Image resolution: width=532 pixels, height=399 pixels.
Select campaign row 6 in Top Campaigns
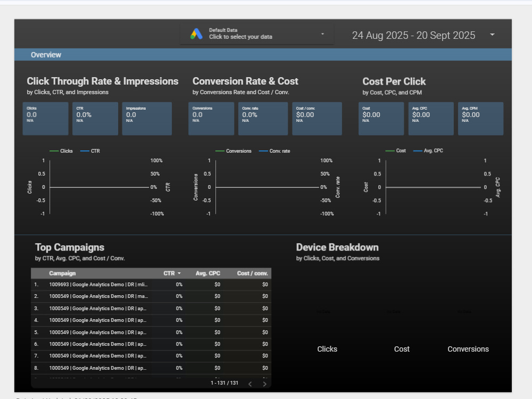click(151, 344)
